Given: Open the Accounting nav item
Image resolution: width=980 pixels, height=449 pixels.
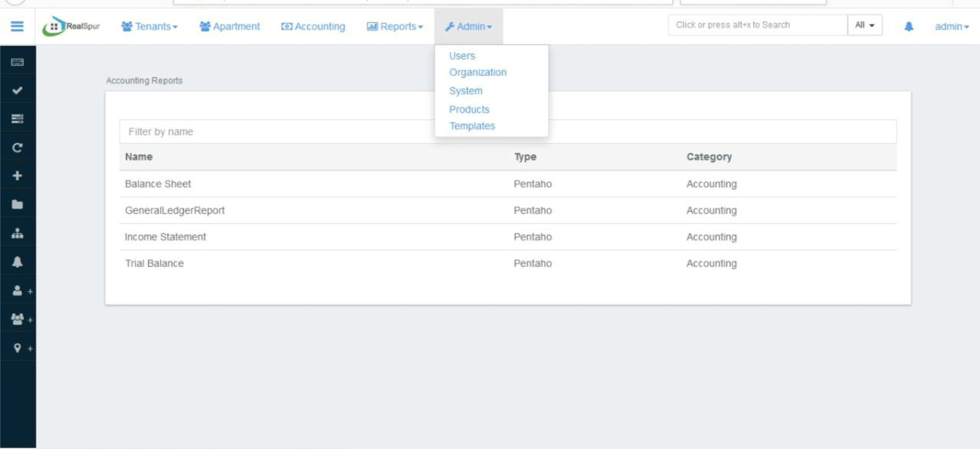Looking at the screenshot, I should pos(313,26).
